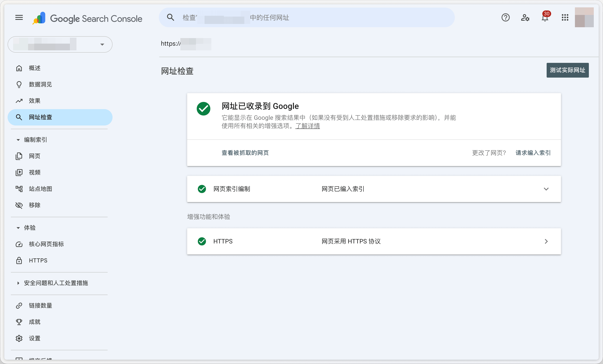Click the home icon beside 概述
Image resolution: width=603 pixels, height=364 pixels.
[19, 68]
